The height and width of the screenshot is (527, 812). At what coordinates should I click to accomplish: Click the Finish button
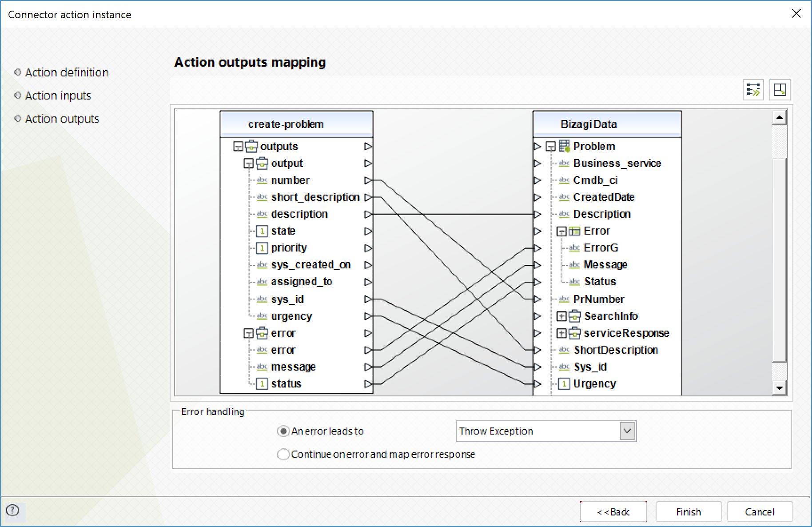689,512
